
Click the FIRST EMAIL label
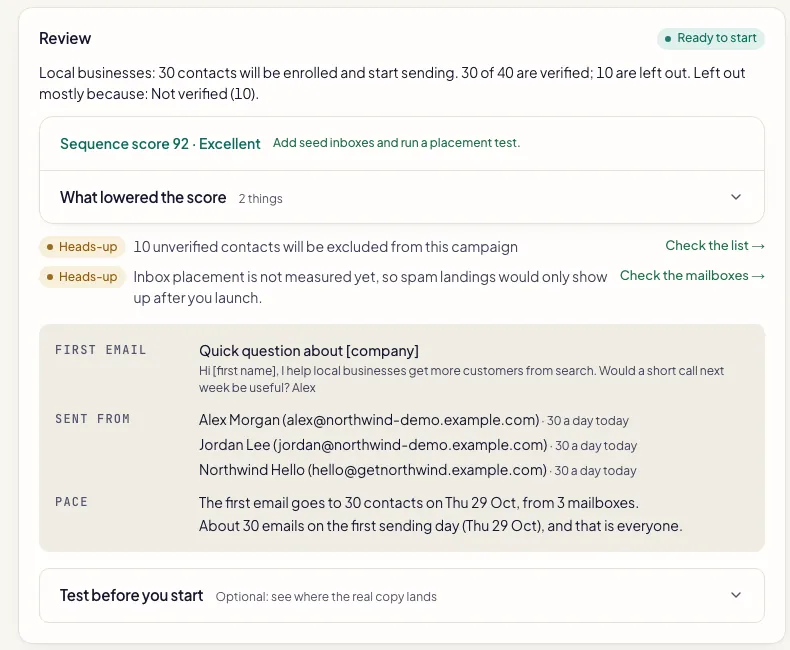(100, 350)
